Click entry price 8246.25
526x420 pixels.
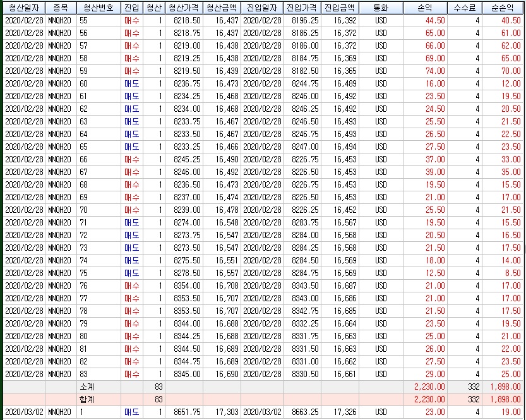pyautogui.click(x=302, y=109)
